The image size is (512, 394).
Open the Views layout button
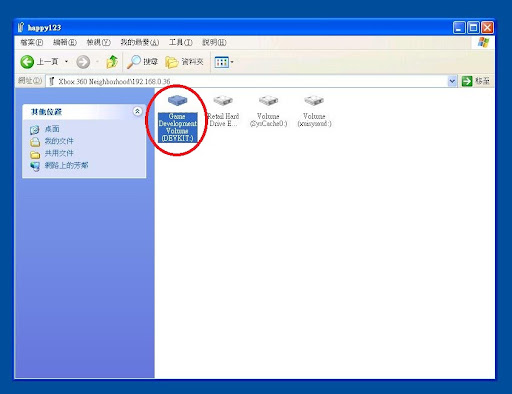(x=221, y=62)
